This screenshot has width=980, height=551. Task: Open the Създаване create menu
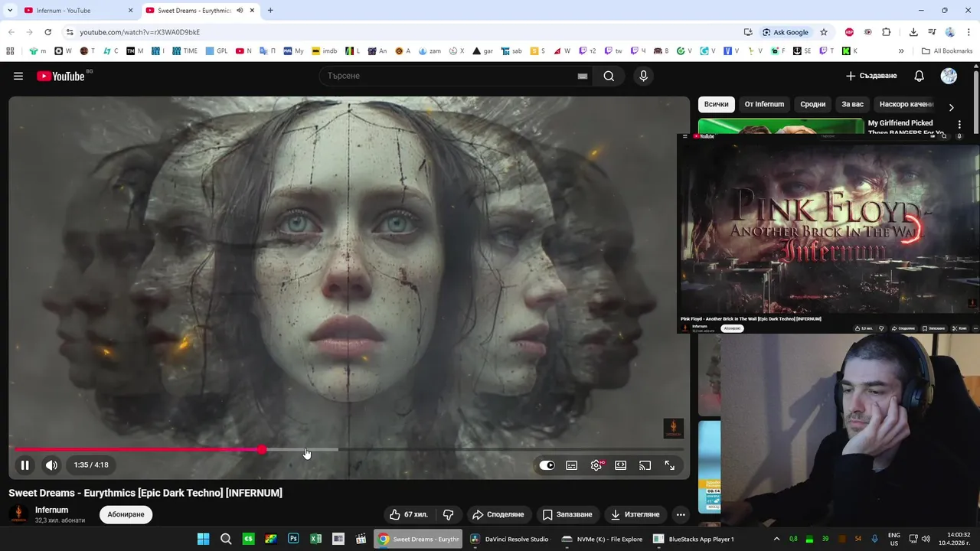(x=871, y=76)
